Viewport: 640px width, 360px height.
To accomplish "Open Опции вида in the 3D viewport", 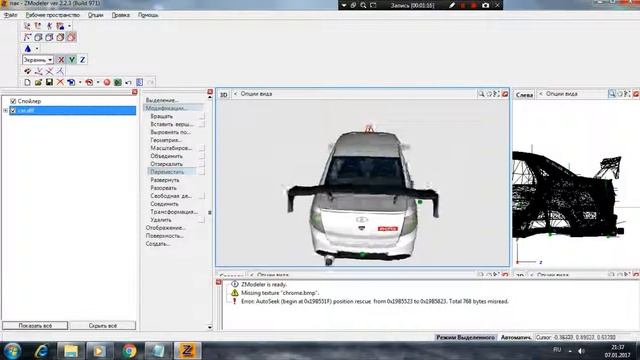I will tap(256, 94).
